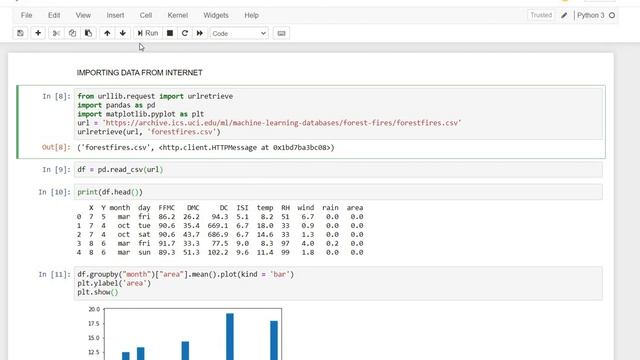Move selected cell down arrow
640x360 pixels.
click(x=123, y=33)
